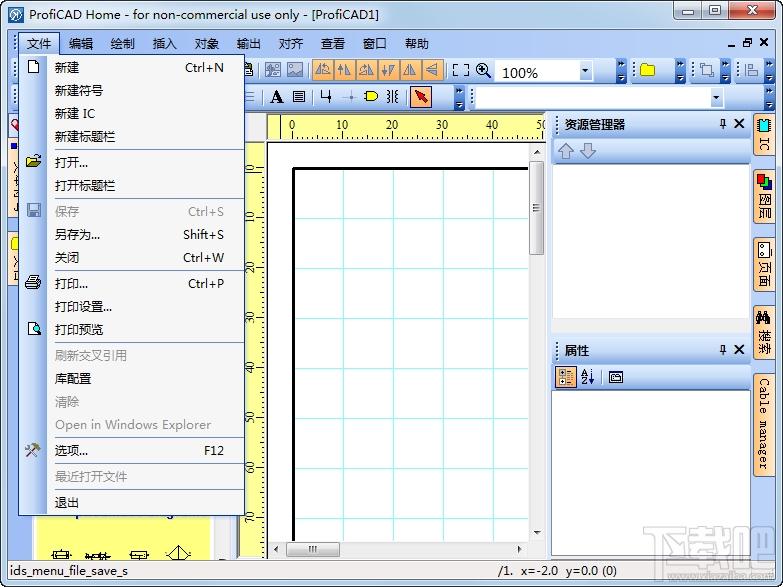The height and width of the screenshot is (587, 783).
Task: Activate the red arrow selection tool
Action: pyautogui.click(x=421, y=97)
